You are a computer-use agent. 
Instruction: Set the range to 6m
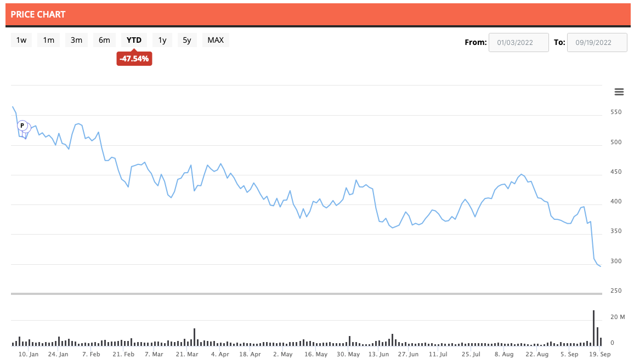pyautogui.click(x=104, y=40)
